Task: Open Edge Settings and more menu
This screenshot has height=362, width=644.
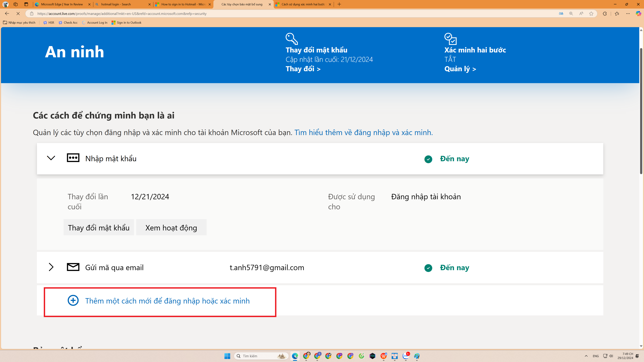Action: [628, 14]
